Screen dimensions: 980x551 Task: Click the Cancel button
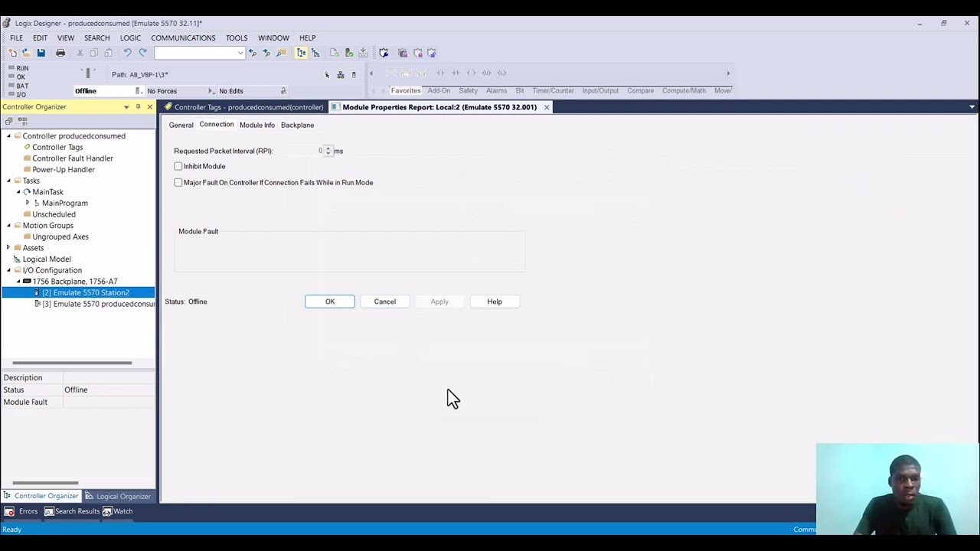coord(385,302)
